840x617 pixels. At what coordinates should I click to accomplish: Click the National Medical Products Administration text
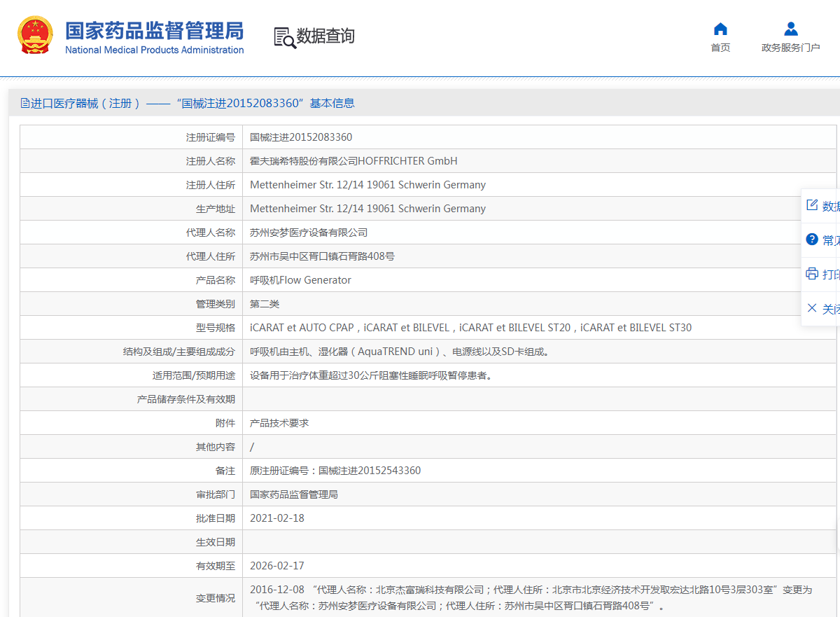[155, 50]
